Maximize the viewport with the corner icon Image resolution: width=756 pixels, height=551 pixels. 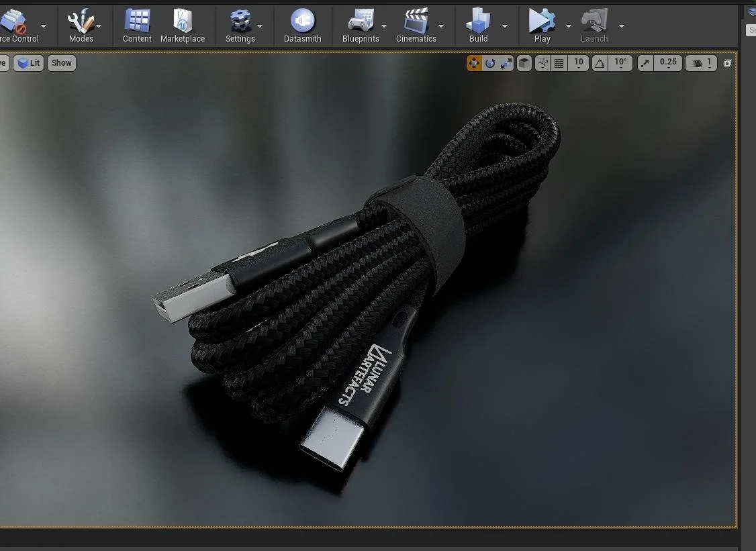pos(727,62)
